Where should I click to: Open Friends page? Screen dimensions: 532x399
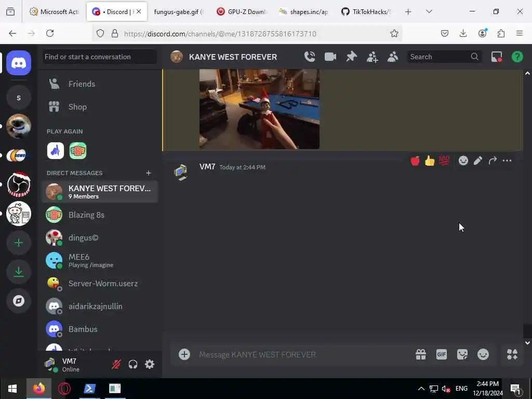tap(100, 84)
